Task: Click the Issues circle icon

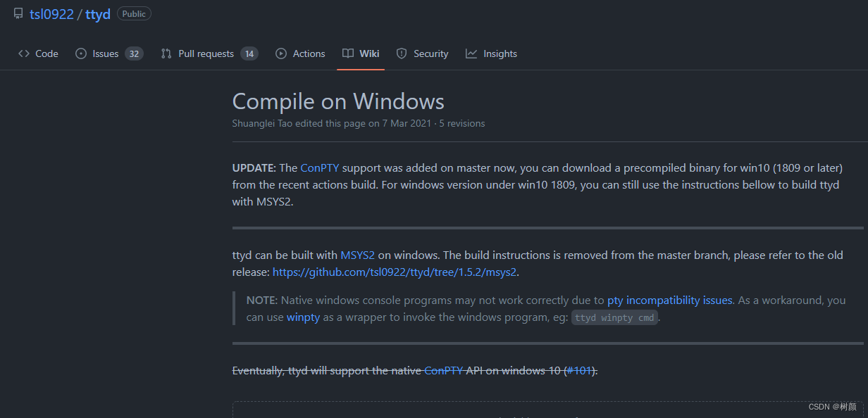Action: point(80,53)
